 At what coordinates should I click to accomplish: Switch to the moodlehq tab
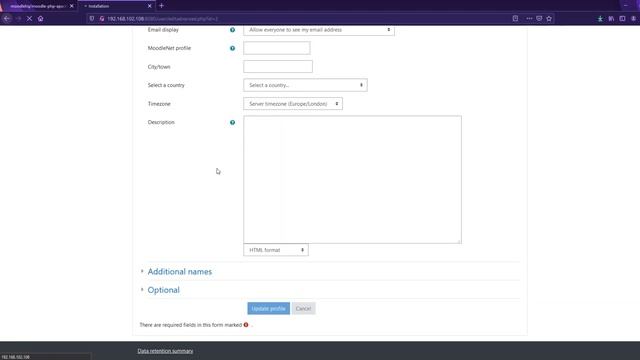tap(38, 6)
